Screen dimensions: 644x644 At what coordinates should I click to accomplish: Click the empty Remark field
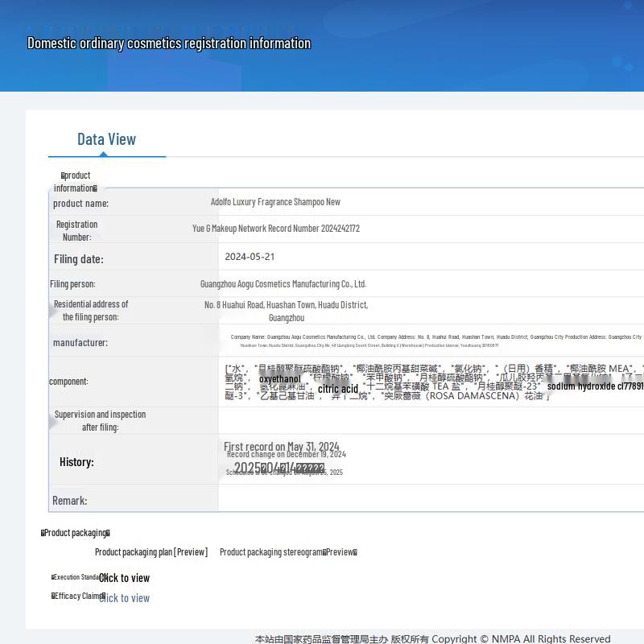coord(431,500)
